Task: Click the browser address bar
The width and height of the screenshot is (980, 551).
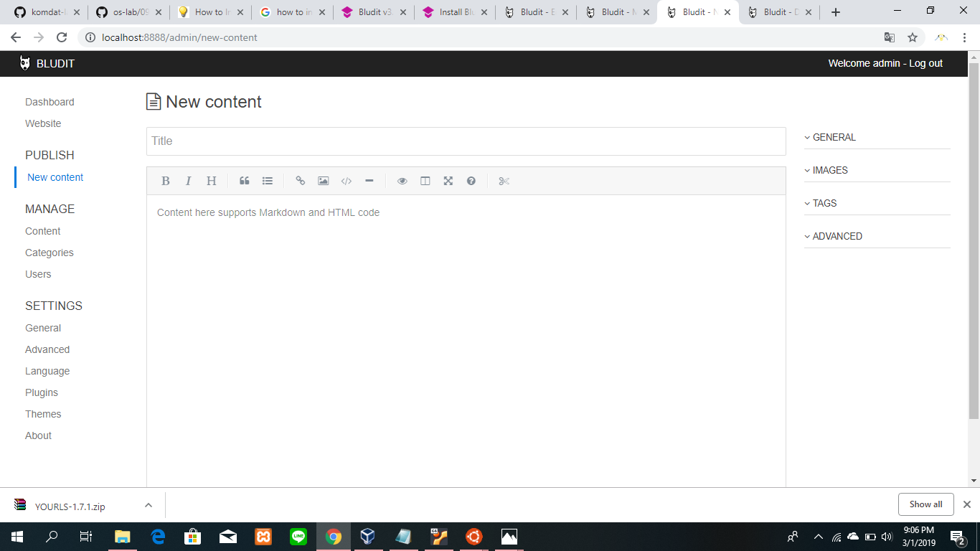Action: tap(481, 37)
